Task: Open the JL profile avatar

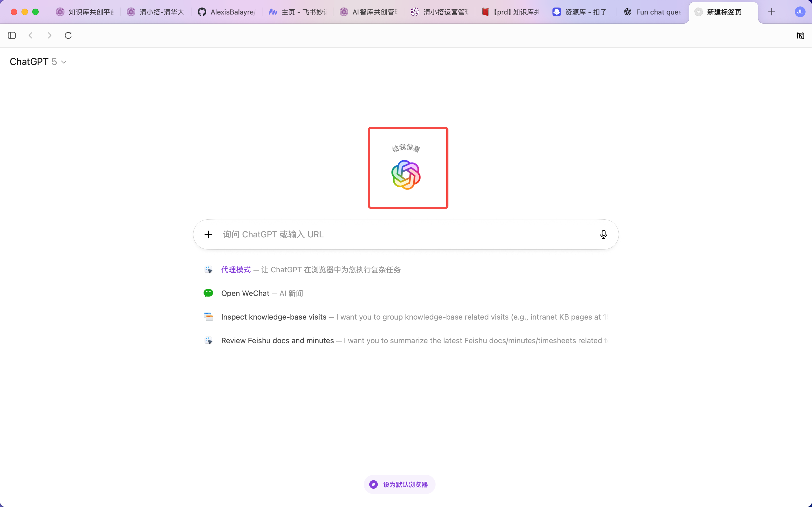Action: 800,12
